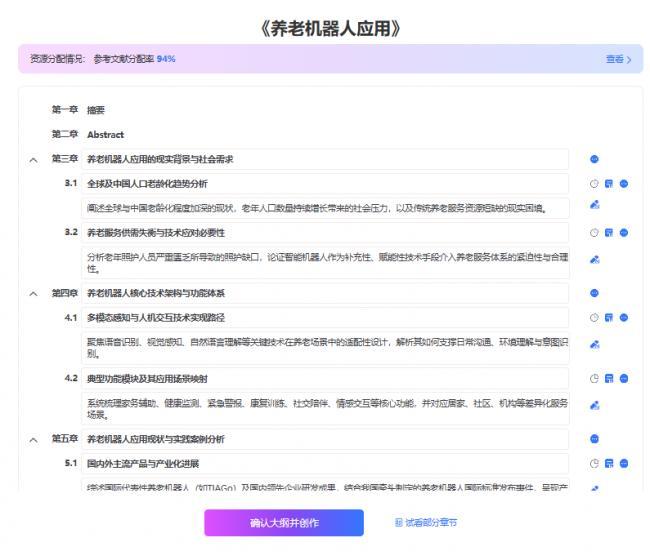
Task: Click AI rewrite pen icon for 4.1 description
Action: click(594, 344)
